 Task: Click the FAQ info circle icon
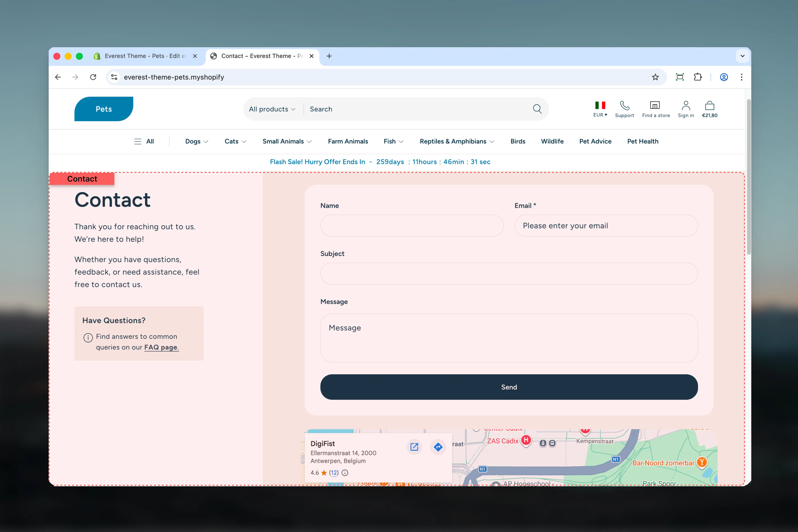point(88,338)
